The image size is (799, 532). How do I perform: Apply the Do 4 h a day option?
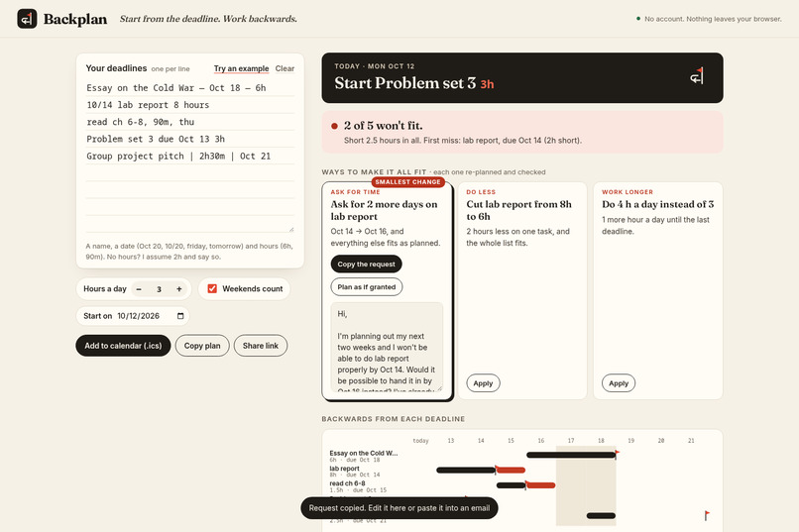coord(619,383)
